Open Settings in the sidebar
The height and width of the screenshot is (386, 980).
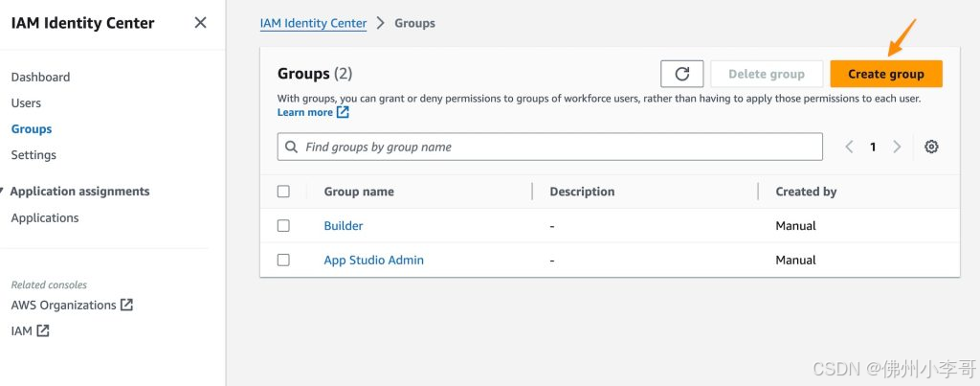click(33, 154)
